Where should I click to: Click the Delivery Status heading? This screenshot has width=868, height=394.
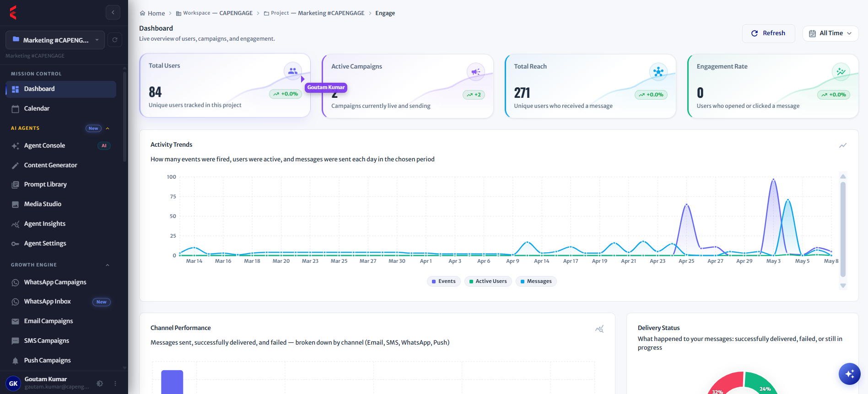[x=659, y=328]
